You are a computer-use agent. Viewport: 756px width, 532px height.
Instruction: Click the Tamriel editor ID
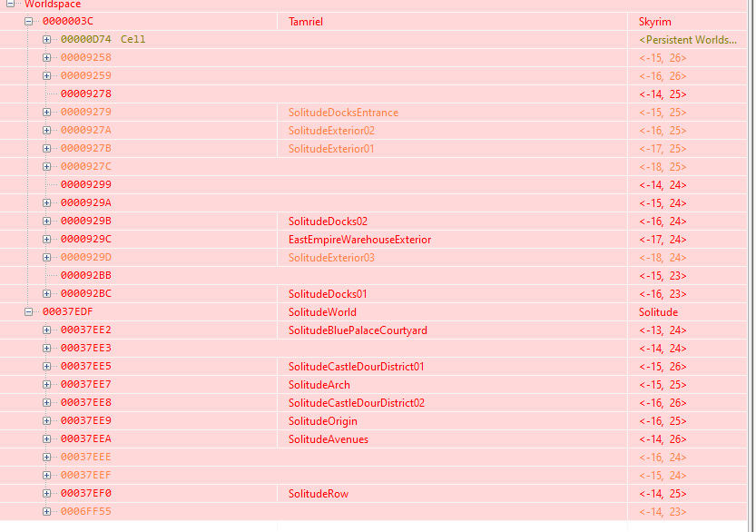pos(306,22)
